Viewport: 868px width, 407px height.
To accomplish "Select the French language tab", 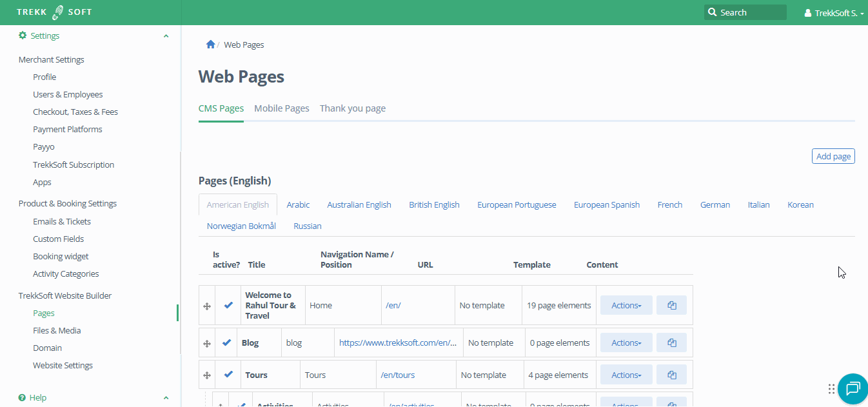I will (x=669, y=204).
